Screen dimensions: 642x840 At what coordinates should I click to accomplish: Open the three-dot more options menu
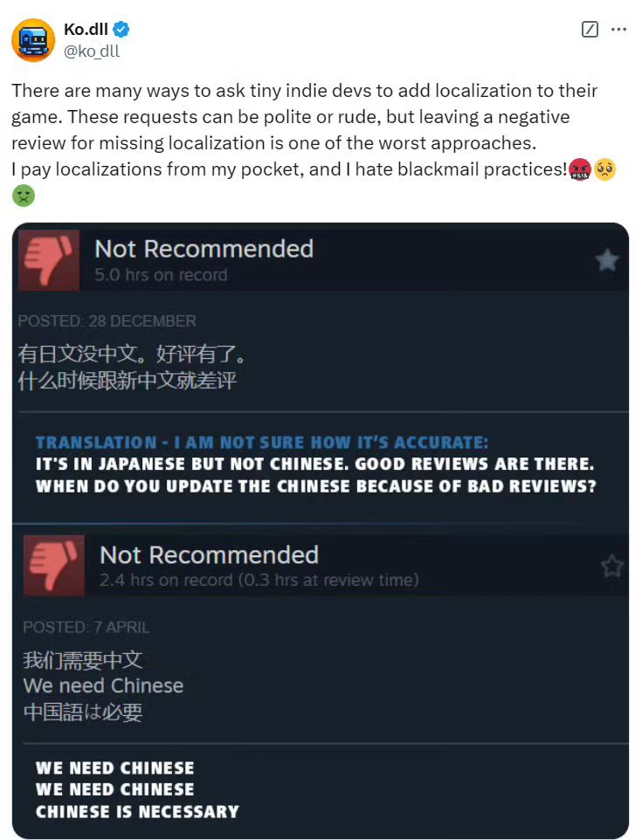[618, 29]
